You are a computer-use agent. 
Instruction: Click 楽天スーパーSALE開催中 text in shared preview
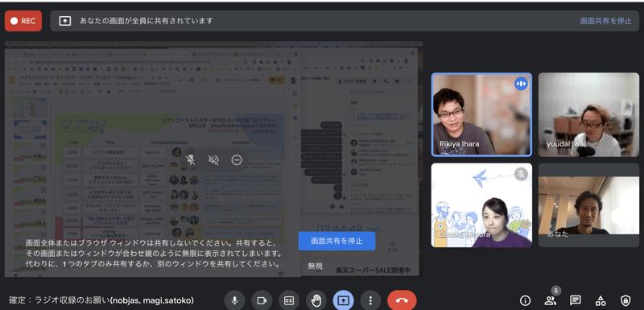373,271
